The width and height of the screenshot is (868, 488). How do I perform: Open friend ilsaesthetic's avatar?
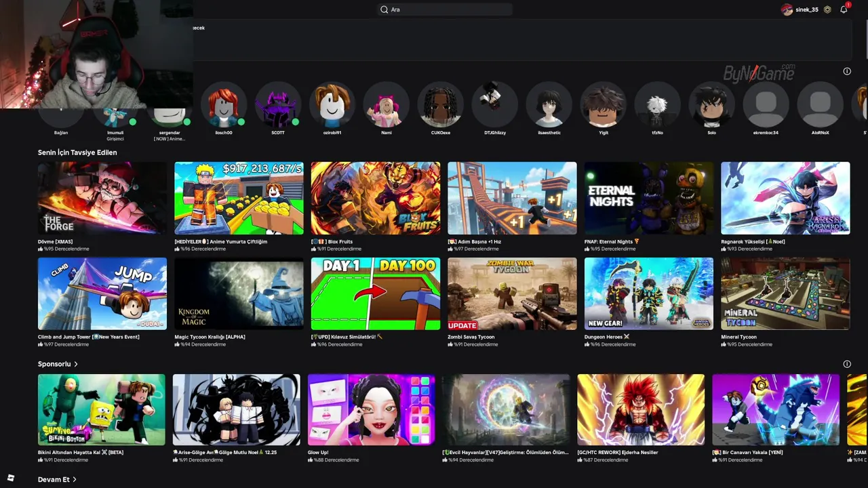point(549,104)
